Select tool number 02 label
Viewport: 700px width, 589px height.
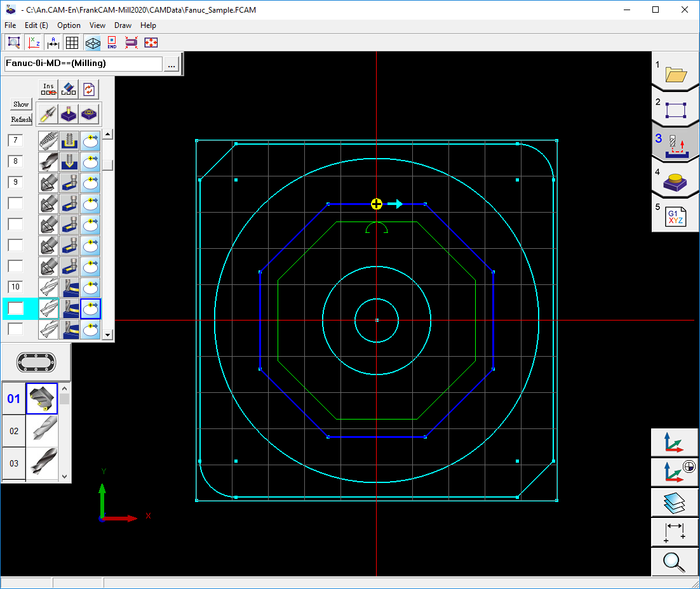pos(14,431)
